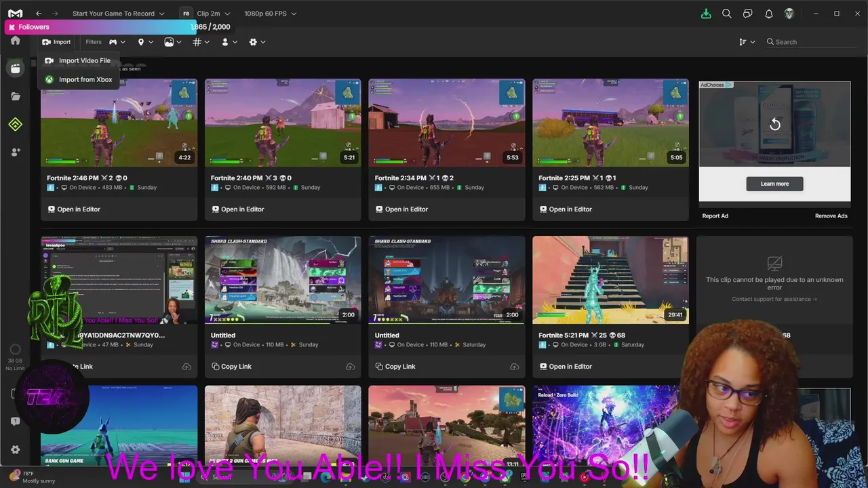Open the Fortnite 2:40 PM clip thumbnail

click(283, 123)
